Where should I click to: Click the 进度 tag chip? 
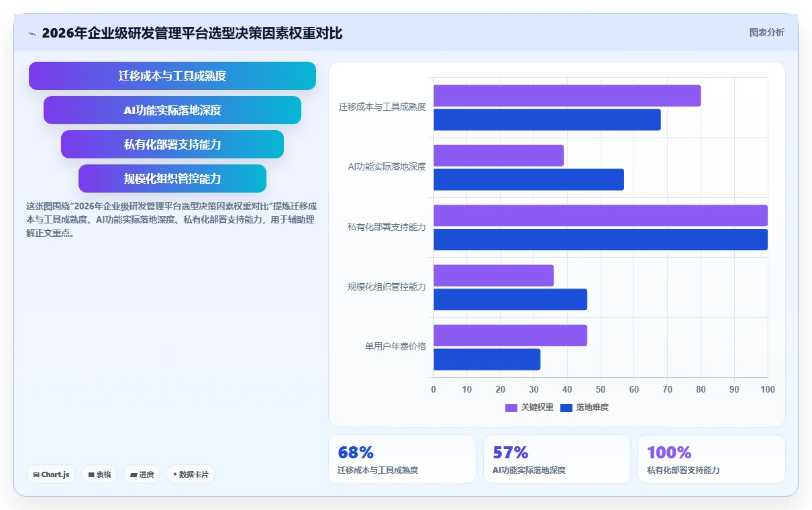click(142, 474)
